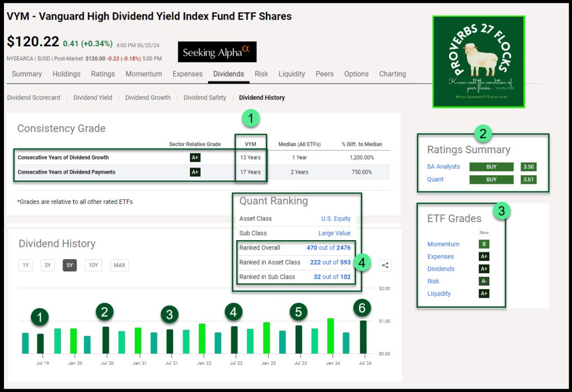Viewport: 572px width, 392px height.
Task: Switch chart range to MAX
Action: pos(119,265)
